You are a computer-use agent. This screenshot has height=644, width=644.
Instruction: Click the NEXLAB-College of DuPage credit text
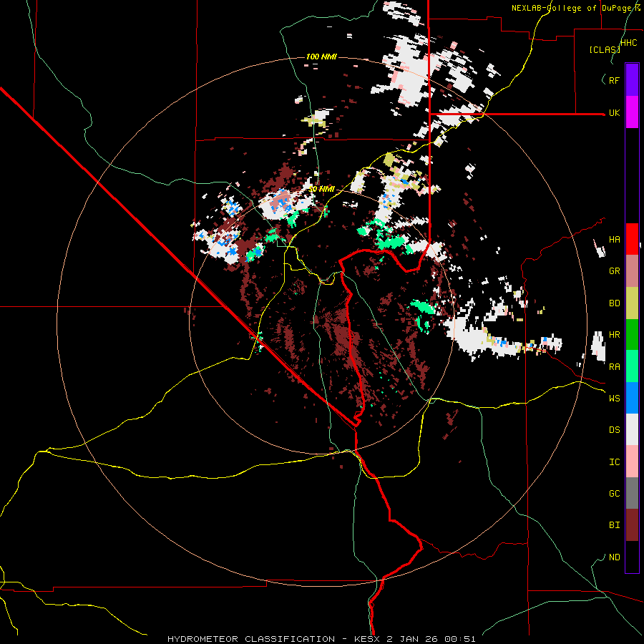[575, 8]
